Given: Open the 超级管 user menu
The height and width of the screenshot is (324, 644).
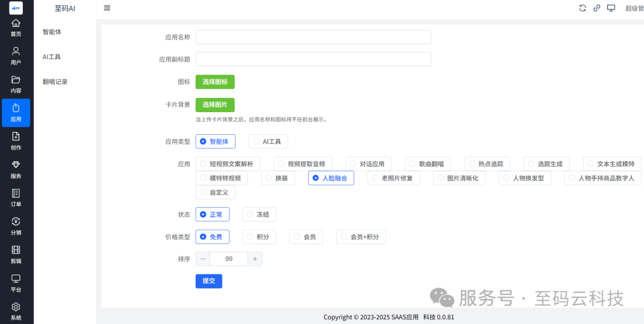Looking at the screenshot, I should (634, 8).
